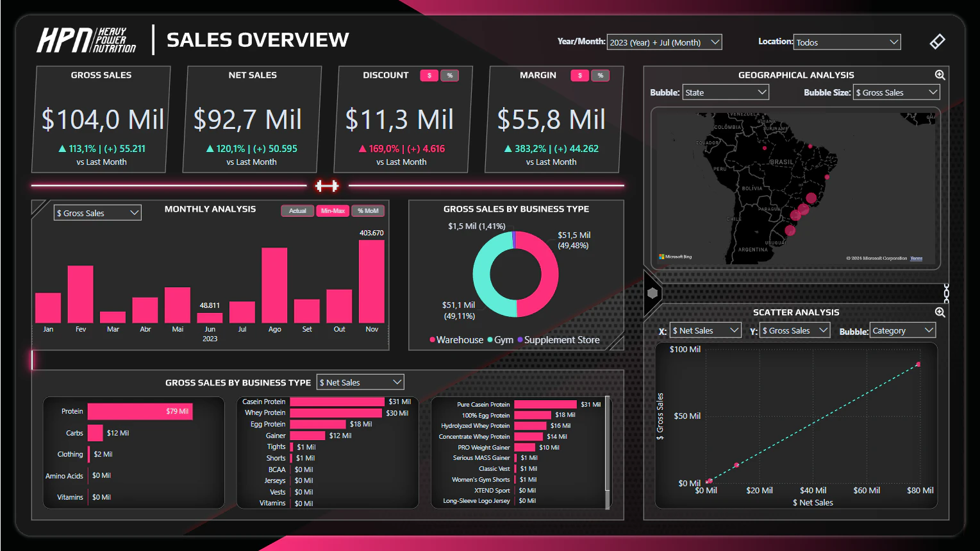This screenshot has width=980, height=551.
Task: Click the Gym legend marker
Action: 490,340
